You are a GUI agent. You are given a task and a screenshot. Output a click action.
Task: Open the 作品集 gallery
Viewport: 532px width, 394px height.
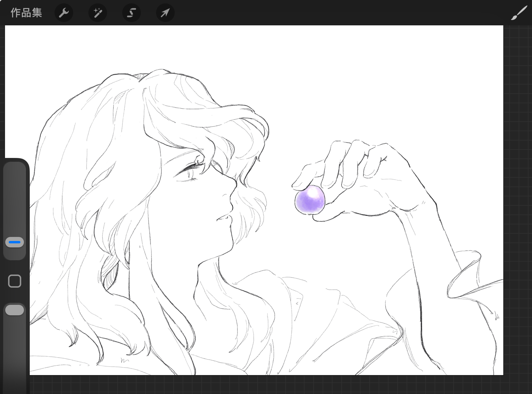(26, 13)
